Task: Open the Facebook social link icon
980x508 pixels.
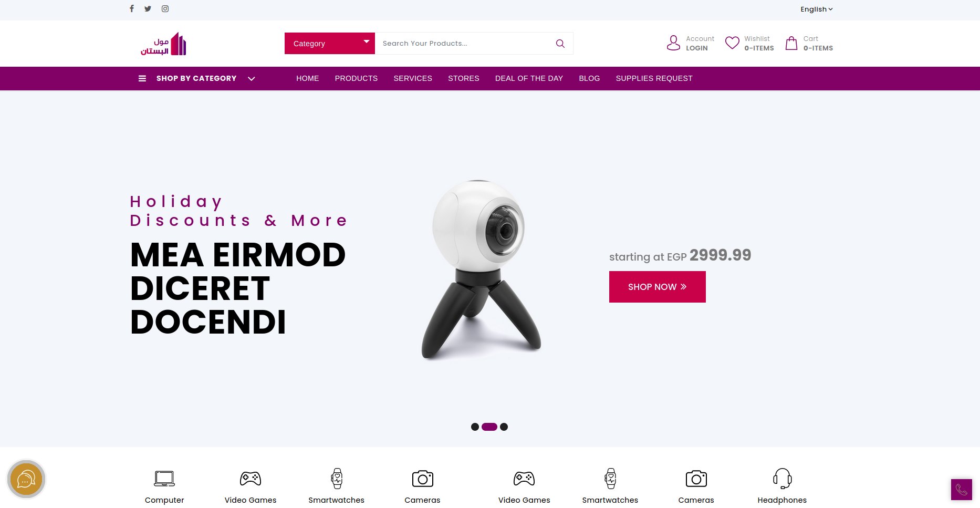Action: (132, 8)
